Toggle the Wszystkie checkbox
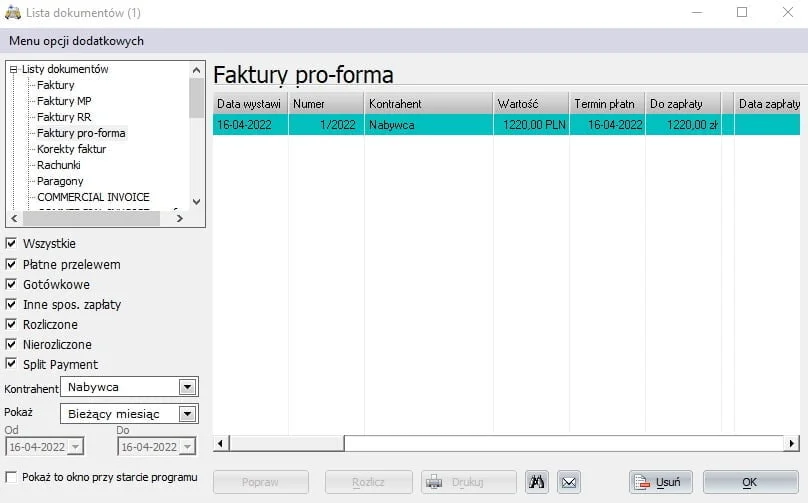This screenshot has width=808, height=503. [x=11, y=243]
